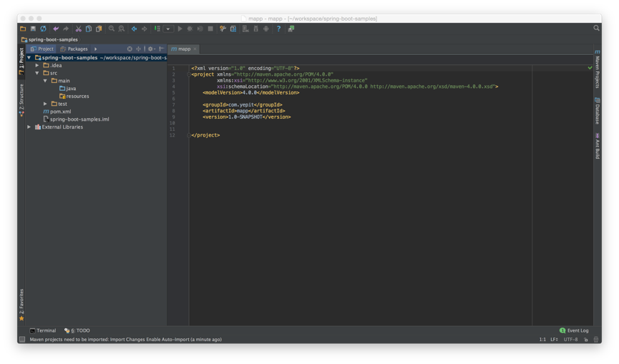Collapse the main folder

pyautogui.click(x=45, y=81)
